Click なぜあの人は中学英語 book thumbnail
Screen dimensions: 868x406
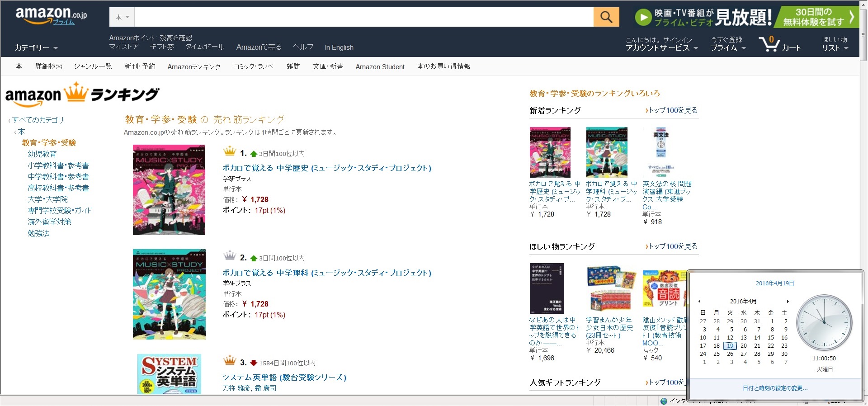(547, 288)
